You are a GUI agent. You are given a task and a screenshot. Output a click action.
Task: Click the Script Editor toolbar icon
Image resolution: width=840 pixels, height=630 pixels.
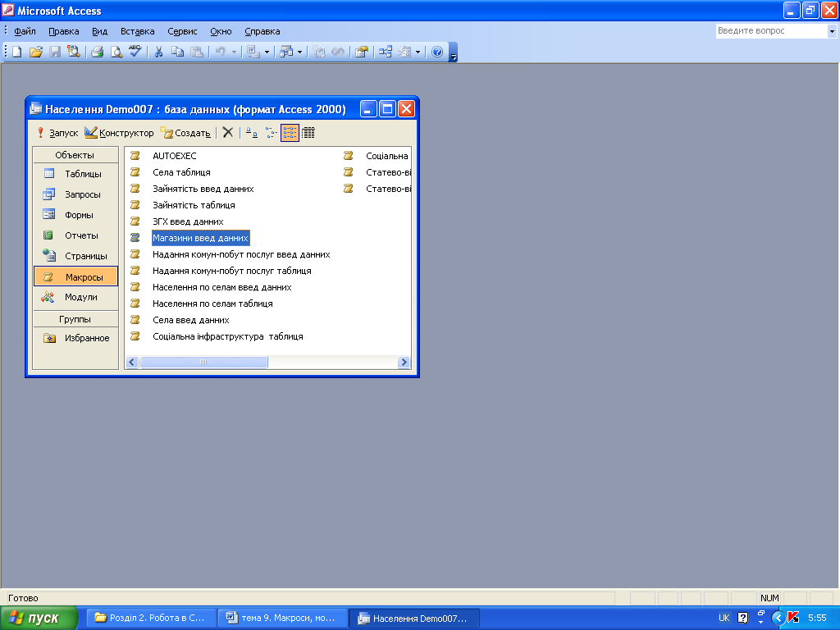click(x=338, y=52)
